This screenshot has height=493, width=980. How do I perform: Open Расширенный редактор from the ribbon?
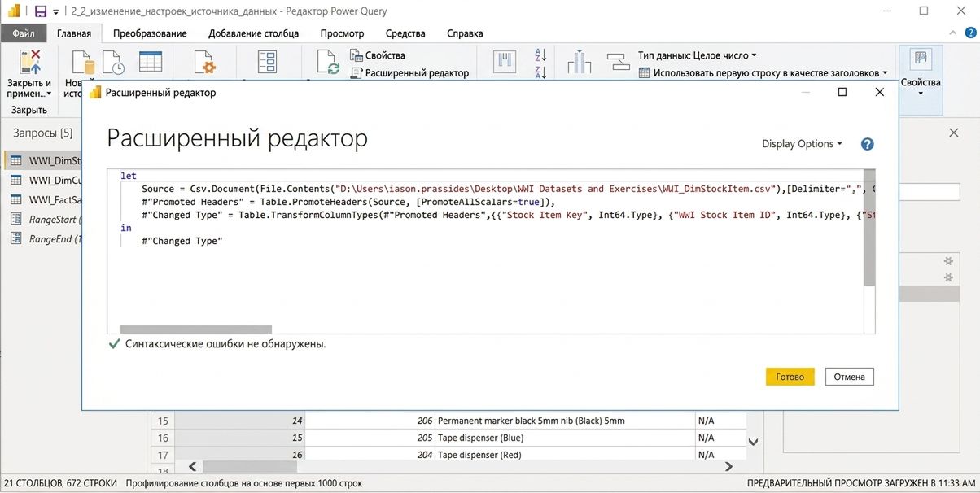409,72
